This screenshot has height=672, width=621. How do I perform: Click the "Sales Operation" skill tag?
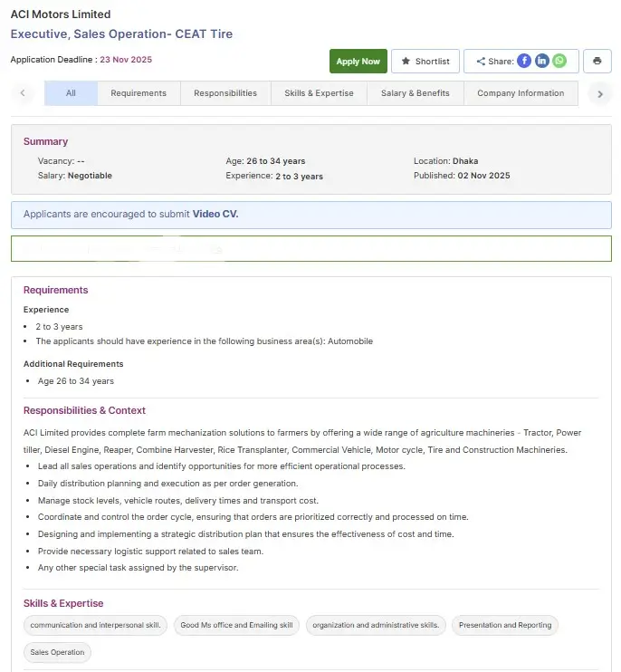(x=57, y=652)
